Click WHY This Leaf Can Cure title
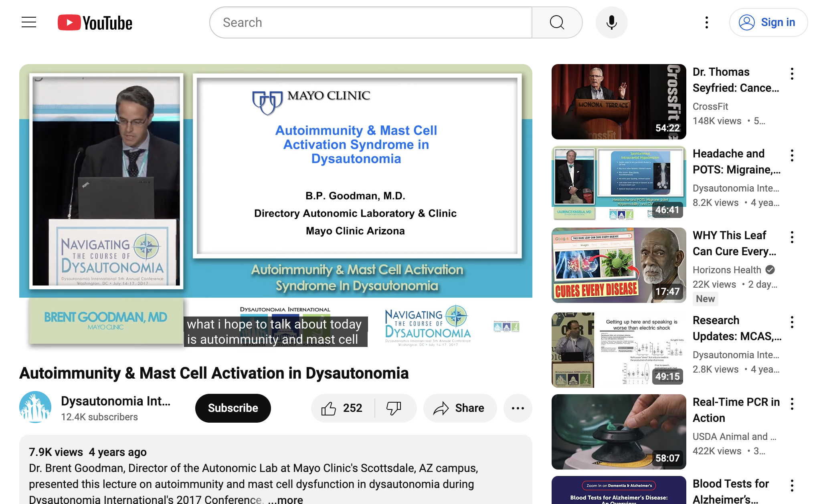This screenshot has height=504, width=821. pos(734,243)
